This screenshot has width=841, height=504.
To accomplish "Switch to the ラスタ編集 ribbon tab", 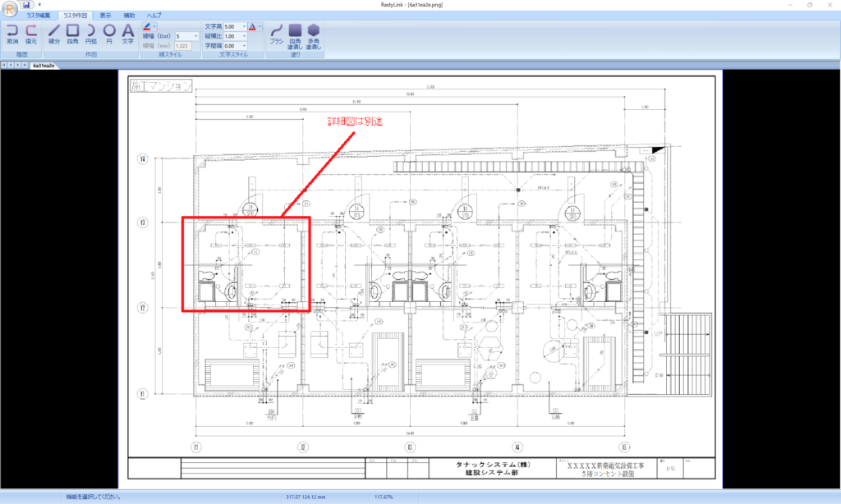I will point(38,16).
